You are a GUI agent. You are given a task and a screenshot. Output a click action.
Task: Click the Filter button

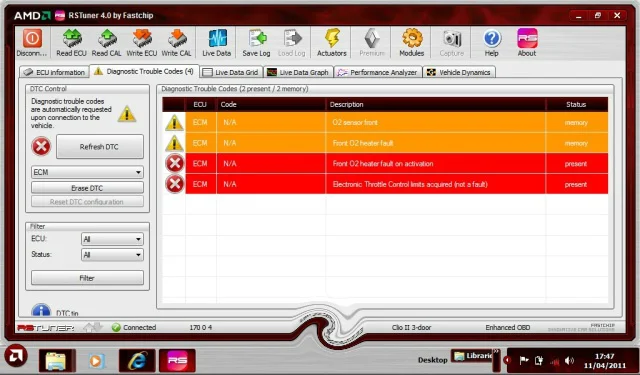[x=87, y=278]
